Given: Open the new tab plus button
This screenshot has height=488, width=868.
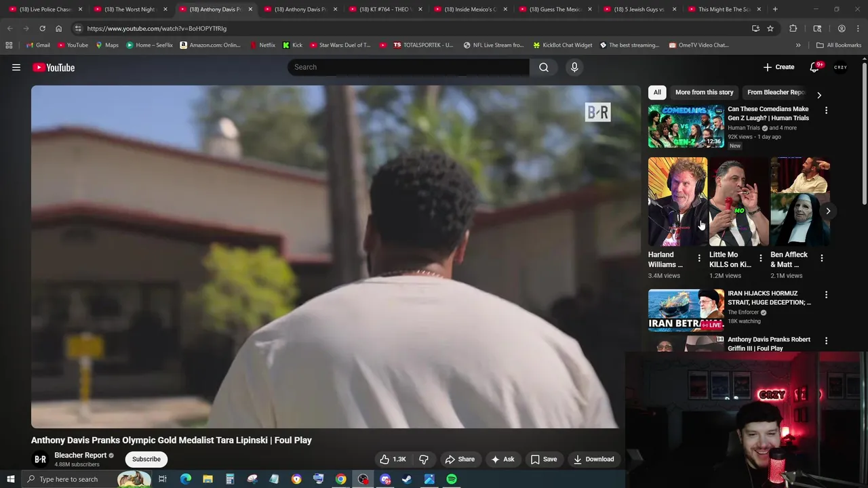Looking at the screenshot, I should 775,9.
